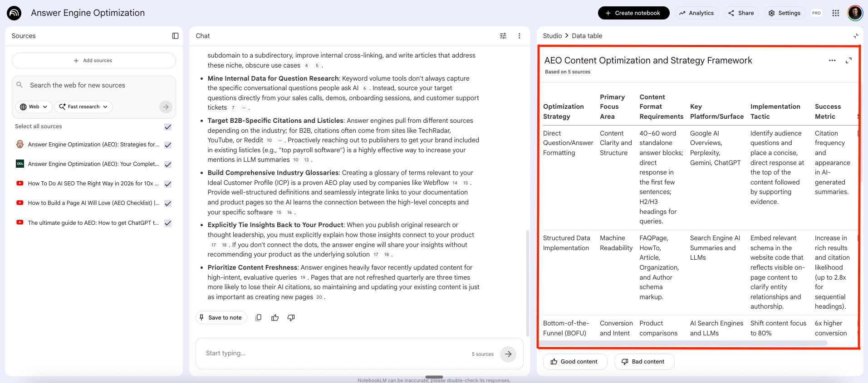Rate table as Good content

[575, 362]
